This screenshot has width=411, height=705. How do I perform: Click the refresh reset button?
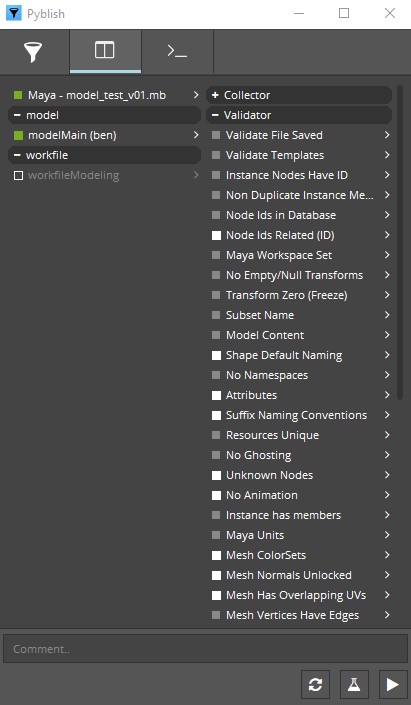[x=315, y=684]
